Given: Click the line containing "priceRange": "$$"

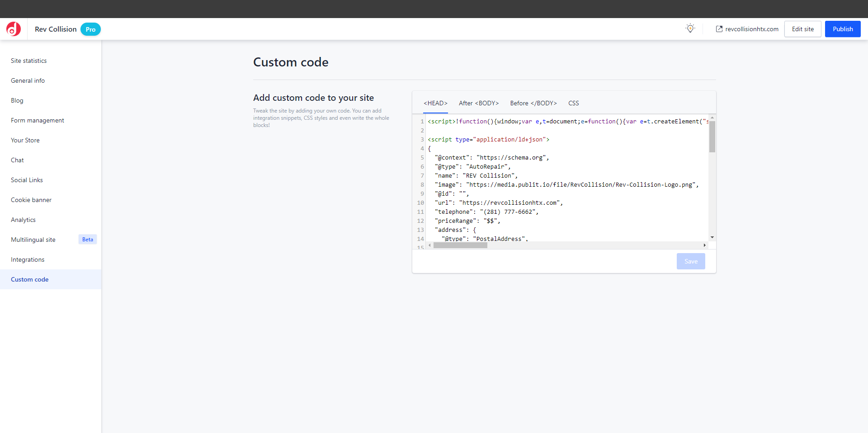Looking at the screenshot, I should tap(467, 221).
